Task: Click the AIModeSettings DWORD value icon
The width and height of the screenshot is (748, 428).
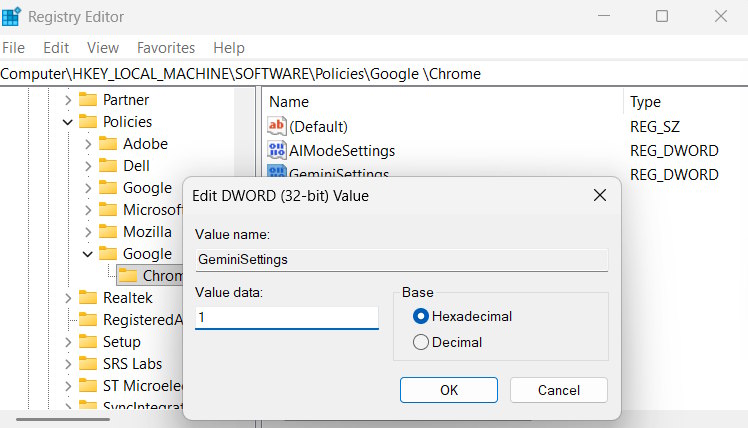Action: pos(277,150)
